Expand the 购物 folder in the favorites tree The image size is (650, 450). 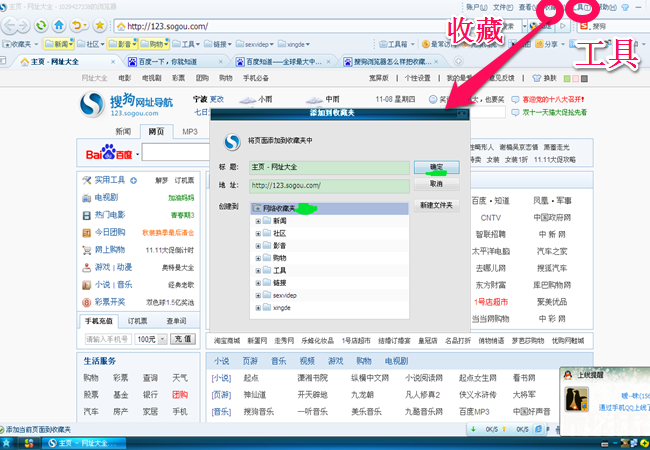point(258,258)
